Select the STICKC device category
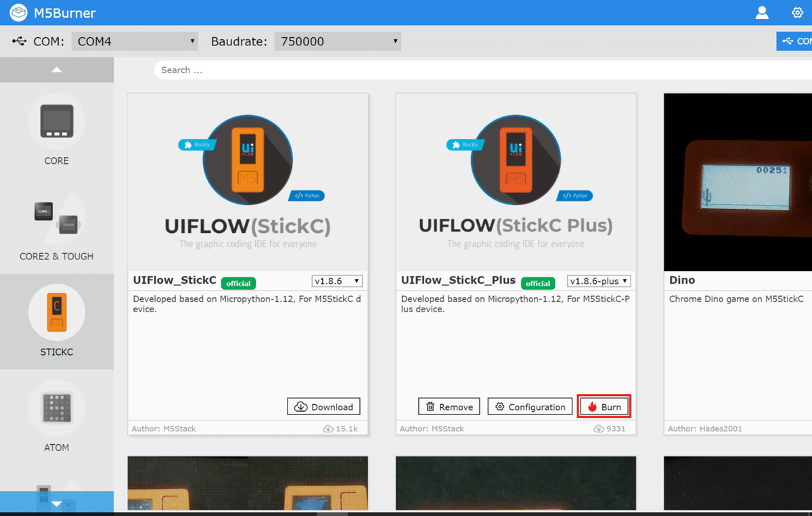This screenshot has width=812, height=516. pos(57,322)
